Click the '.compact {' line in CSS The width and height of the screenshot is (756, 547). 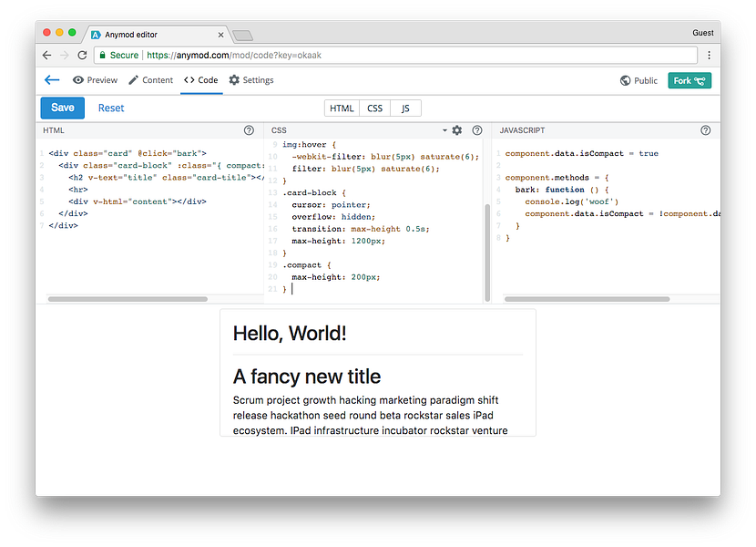pyautogui.click(x=307, y=265)
